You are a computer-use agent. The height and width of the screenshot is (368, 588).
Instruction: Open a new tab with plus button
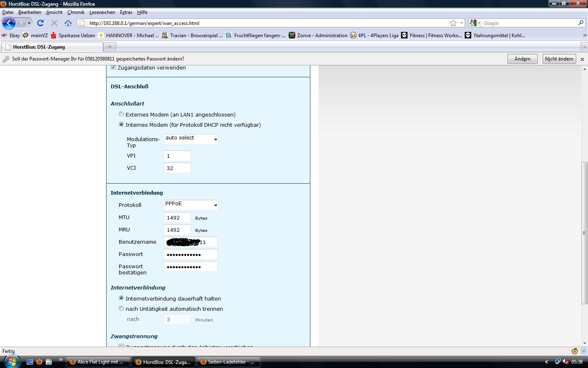pos(109,47)
